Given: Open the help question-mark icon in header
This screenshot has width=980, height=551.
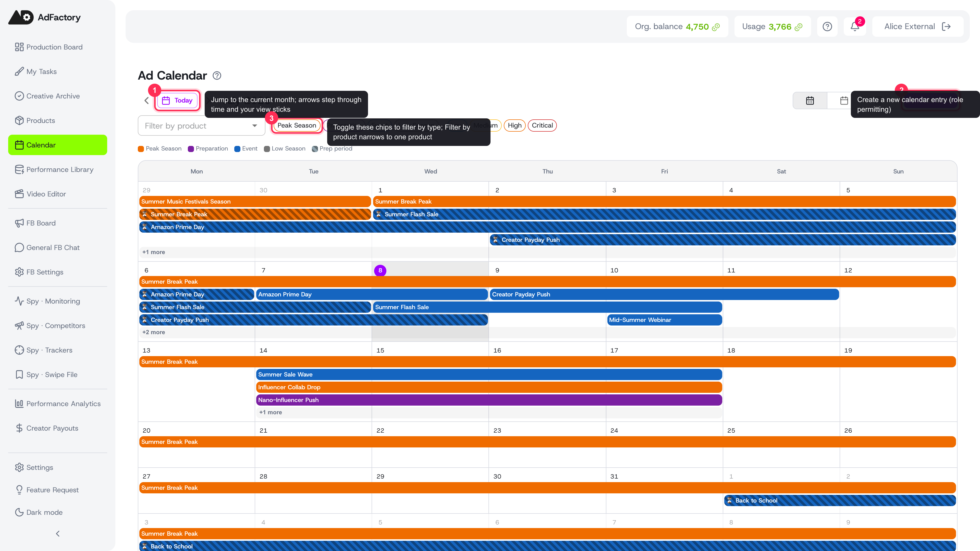Looking at the screenshot, I should click(x=827, y=27).
